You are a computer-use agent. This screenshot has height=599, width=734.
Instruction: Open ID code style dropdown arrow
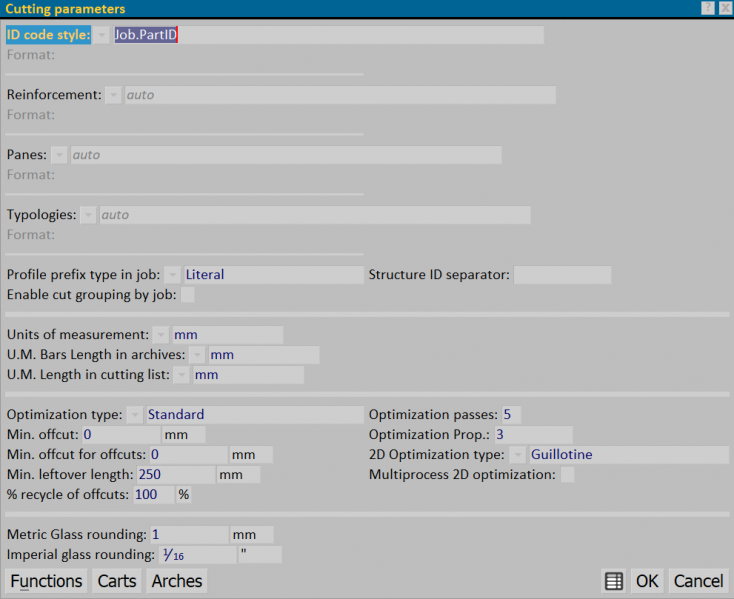click(x=102, y=35)
